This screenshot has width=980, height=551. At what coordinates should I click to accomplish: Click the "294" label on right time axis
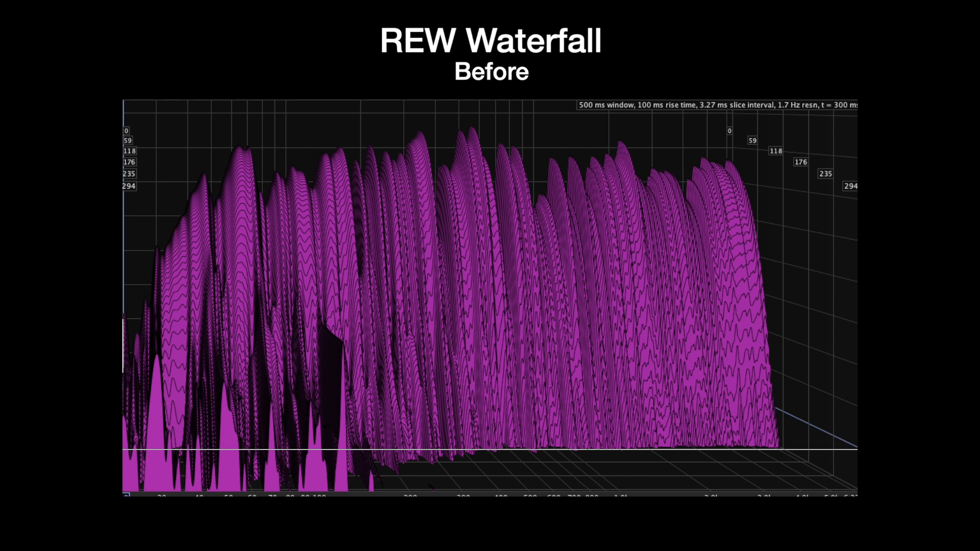tap(851, 186)
